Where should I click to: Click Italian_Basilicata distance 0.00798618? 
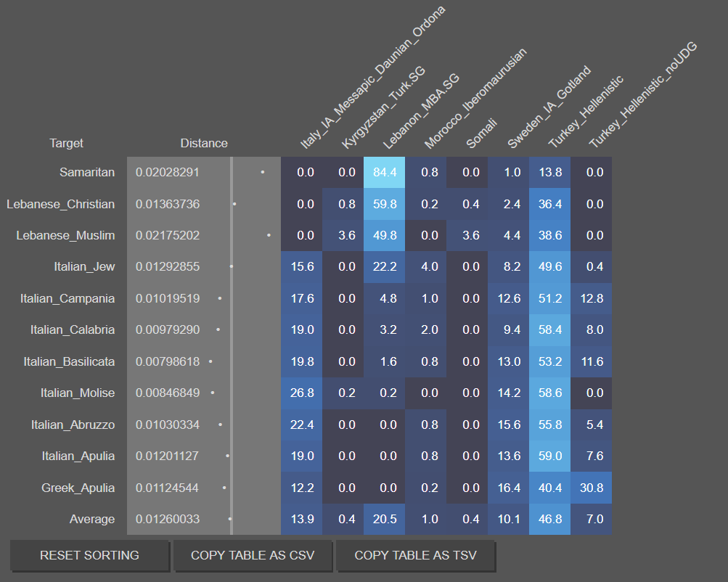pyautogui.click(x=167, y=361)
